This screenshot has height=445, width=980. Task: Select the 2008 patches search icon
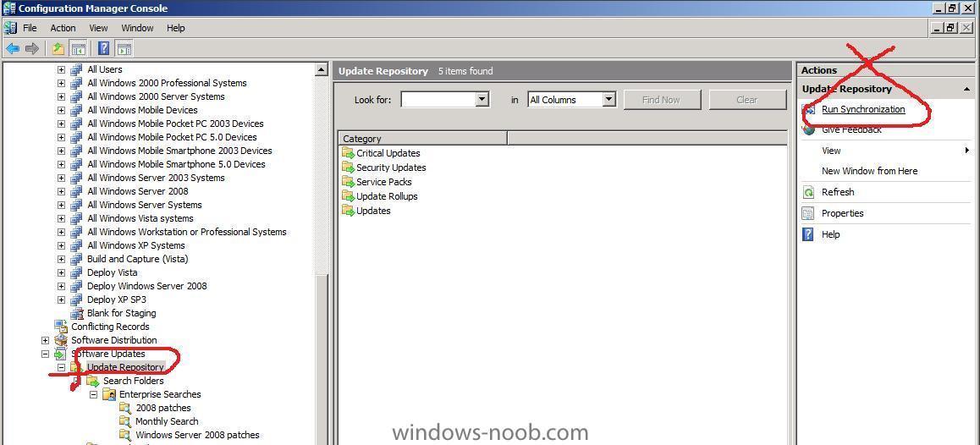[125, 408]
